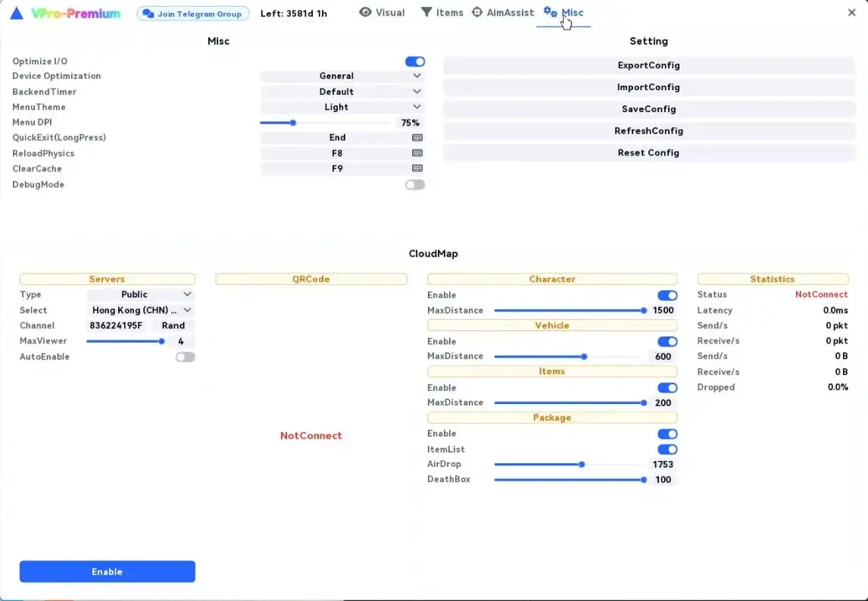This screenshot has width=868, height=601.
Task: Click the gears icon beside Misc
Action: (x=550, y=11)
